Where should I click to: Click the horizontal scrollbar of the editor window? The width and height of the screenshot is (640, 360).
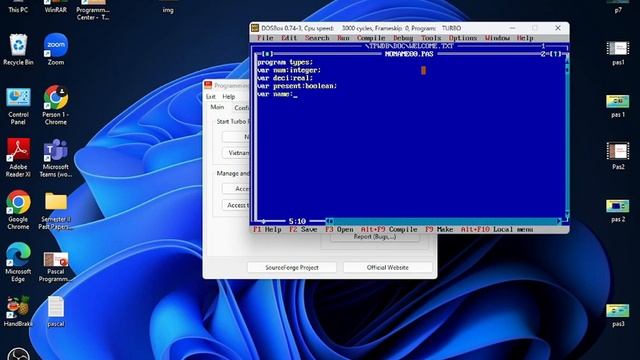tap(444, 221)
